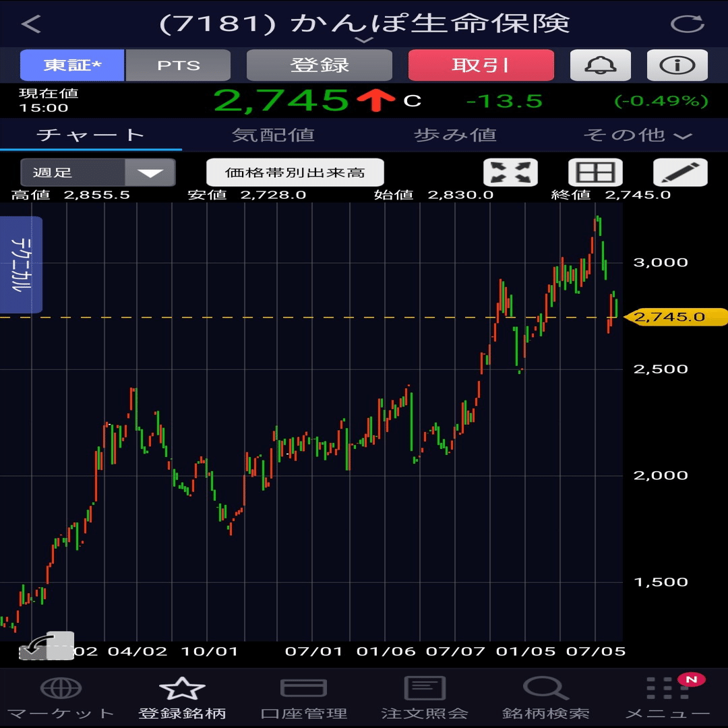Tap the 1,500 price axis label

pos(660,582)
